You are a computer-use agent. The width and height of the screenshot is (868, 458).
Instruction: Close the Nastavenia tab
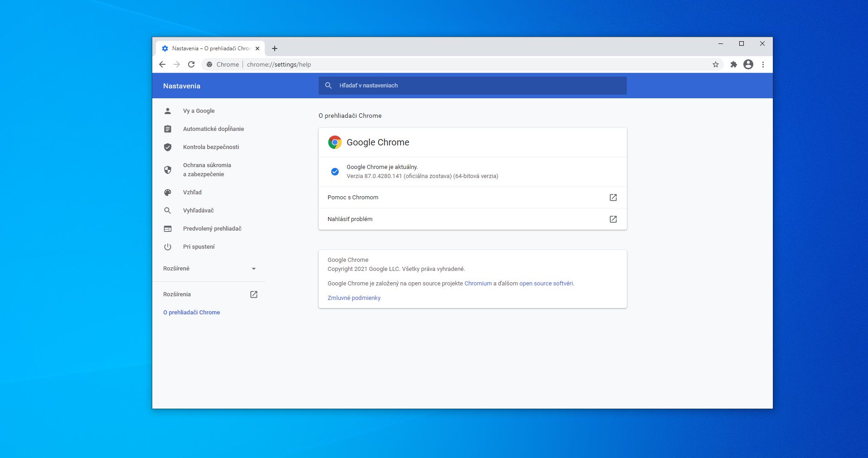(x=257, y=48)
